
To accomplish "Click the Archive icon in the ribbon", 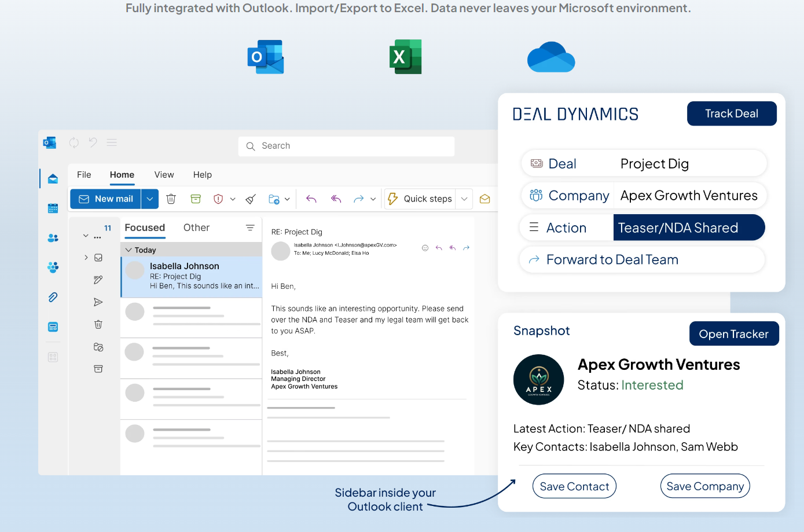I will (196, 199).
